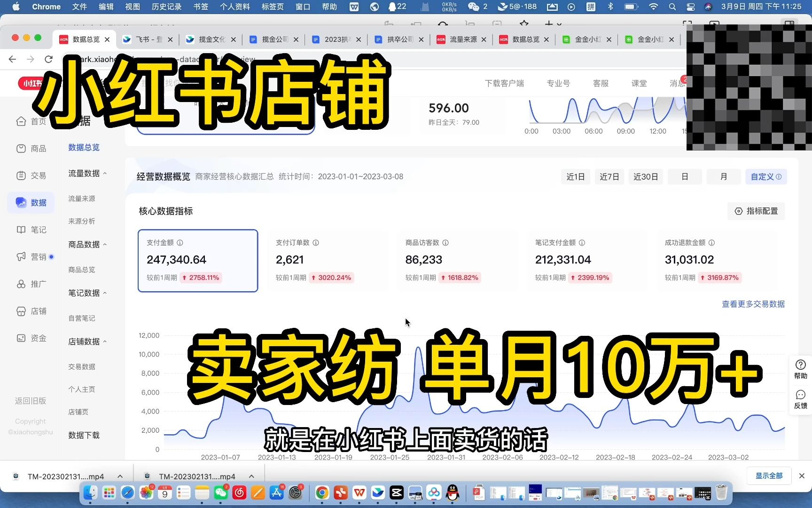This screenshot has width=812, height=508.
Task: Select the 近7日 time range
Action: [x=609, y=177]
